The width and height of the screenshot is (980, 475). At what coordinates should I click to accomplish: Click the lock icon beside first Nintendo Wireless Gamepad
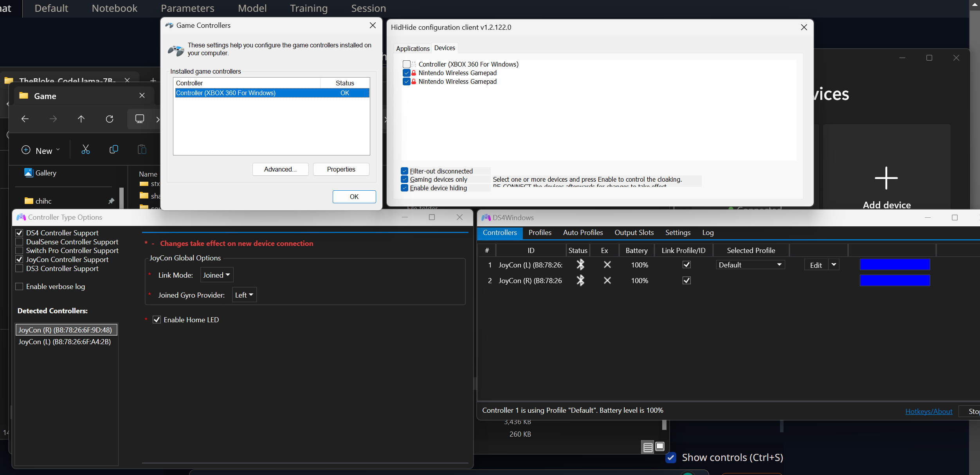pyautogui.click(x=414, y=73)
